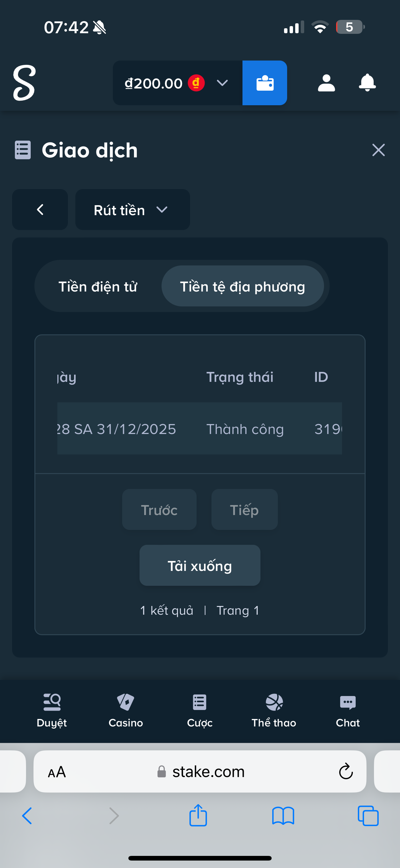Screen dimensions: 400x868
Task: Close the Giao dịch panel
Action: coord(379,150)
